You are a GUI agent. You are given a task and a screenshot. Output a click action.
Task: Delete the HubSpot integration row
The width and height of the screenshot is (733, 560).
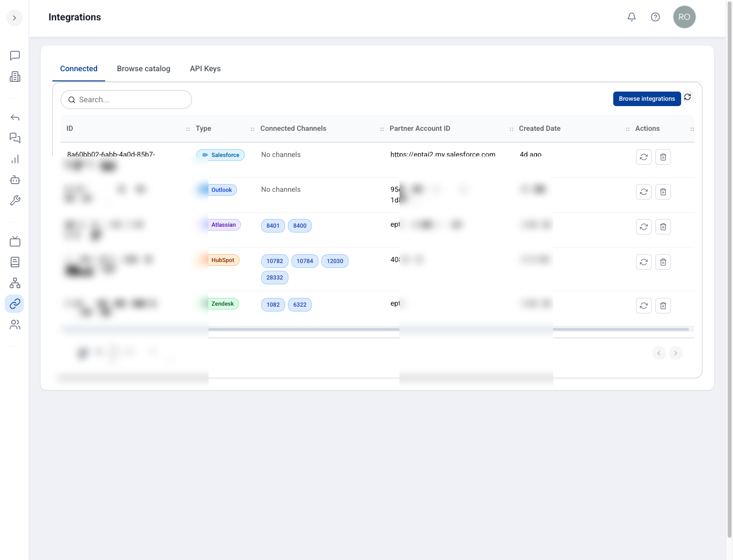pos(663,262)
